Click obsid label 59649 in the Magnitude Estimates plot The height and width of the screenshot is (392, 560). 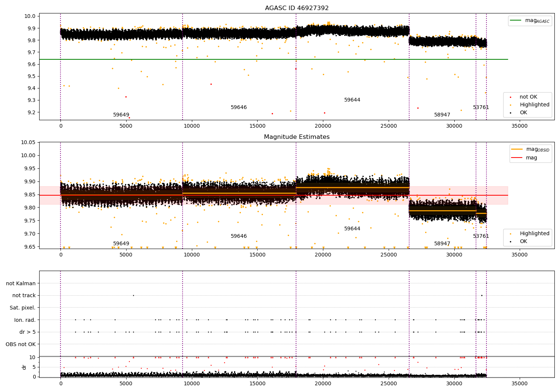coord(121,244)
